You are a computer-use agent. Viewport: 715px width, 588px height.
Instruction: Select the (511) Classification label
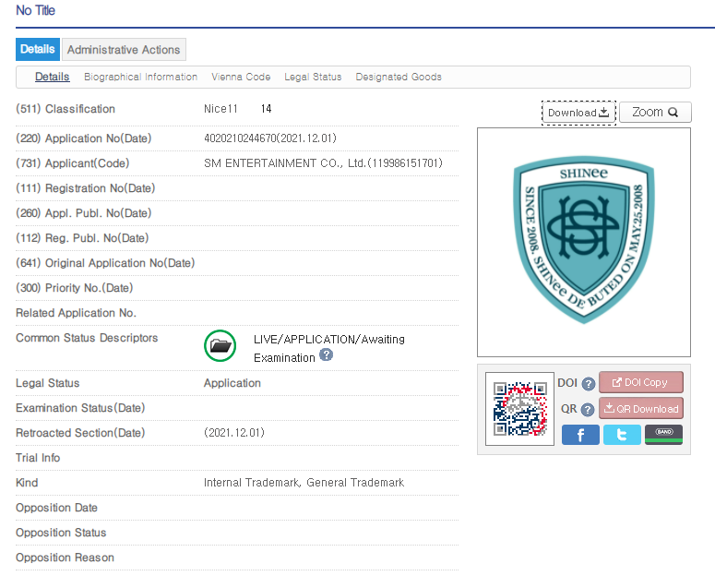(66, 109)
